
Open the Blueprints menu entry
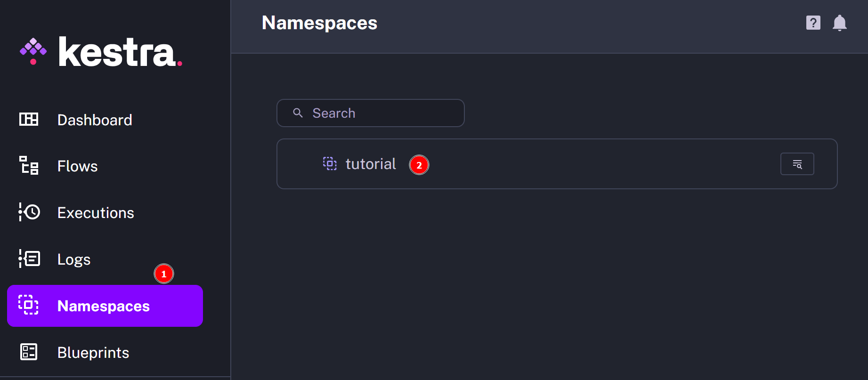coord(93,352)
